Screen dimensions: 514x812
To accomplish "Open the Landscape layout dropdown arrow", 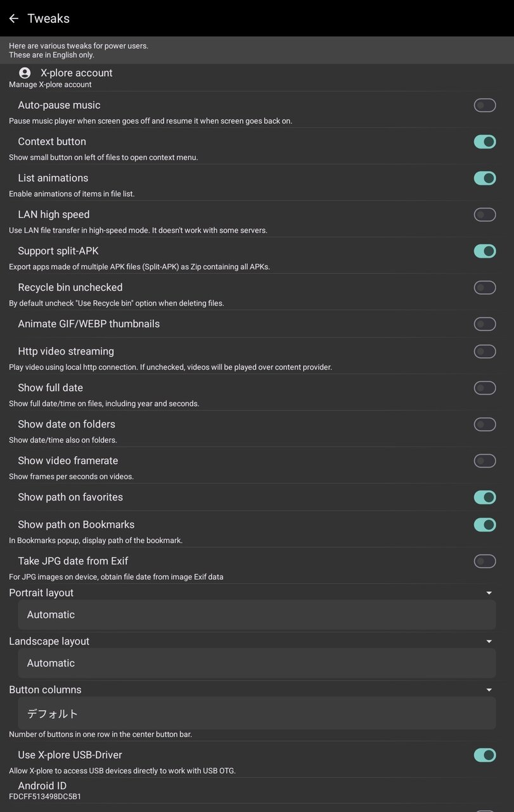I will point(489,641).
